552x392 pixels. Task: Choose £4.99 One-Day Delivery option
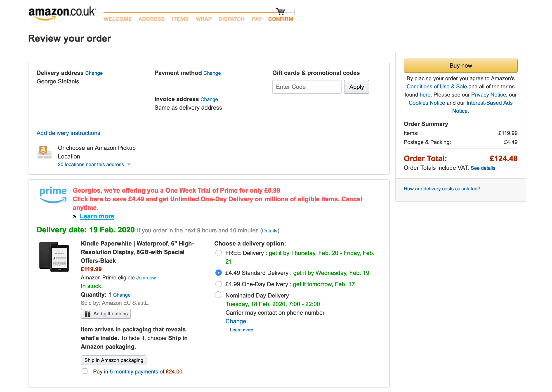pyautogui.click(x=218, y=284)
